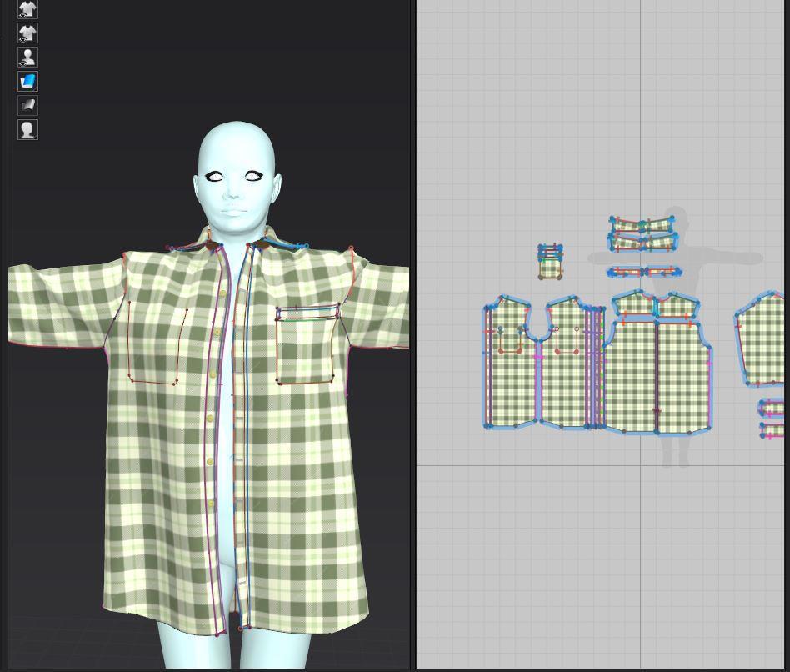The image size is (790, 672).
Task: Select the upper cuff pattern at the right edge
Action: [773, 408]
